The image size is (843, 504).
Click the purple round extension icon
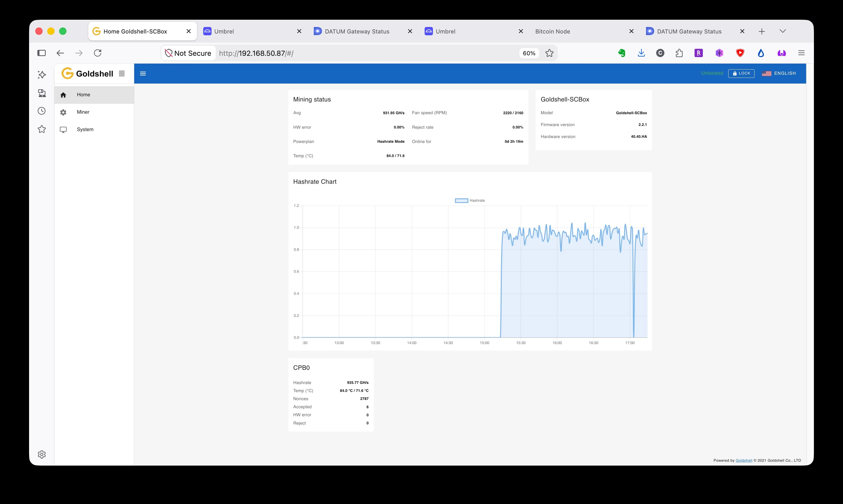click(x=781, y=53)
